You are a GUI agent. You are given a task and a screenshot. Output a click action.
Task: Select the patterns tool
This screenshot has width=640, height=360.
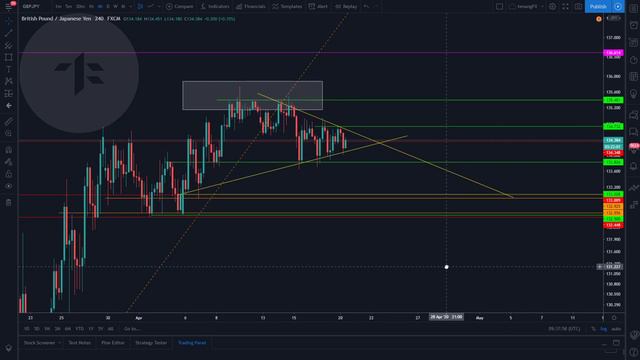tap(8, 81)
